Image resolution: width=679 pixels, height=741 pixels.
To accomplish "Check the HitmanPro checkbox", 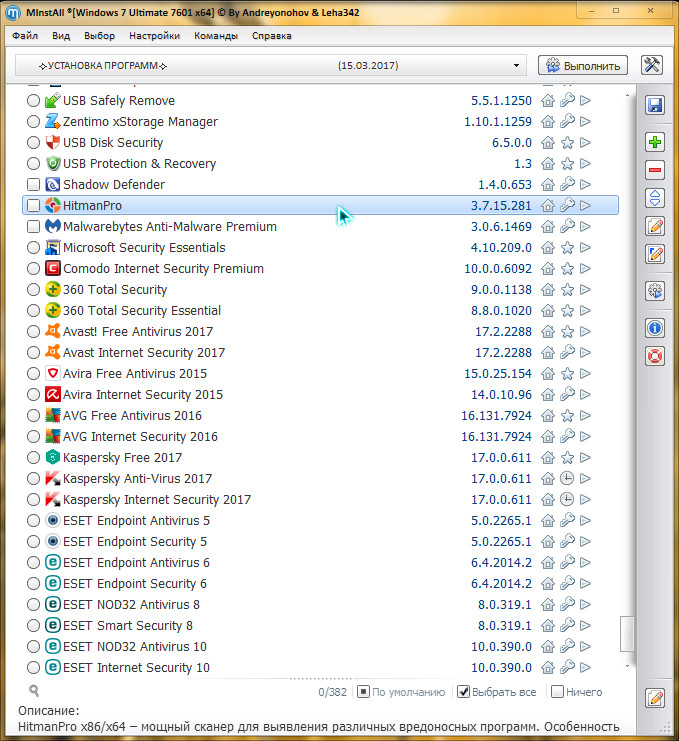I will click(33, 205).
